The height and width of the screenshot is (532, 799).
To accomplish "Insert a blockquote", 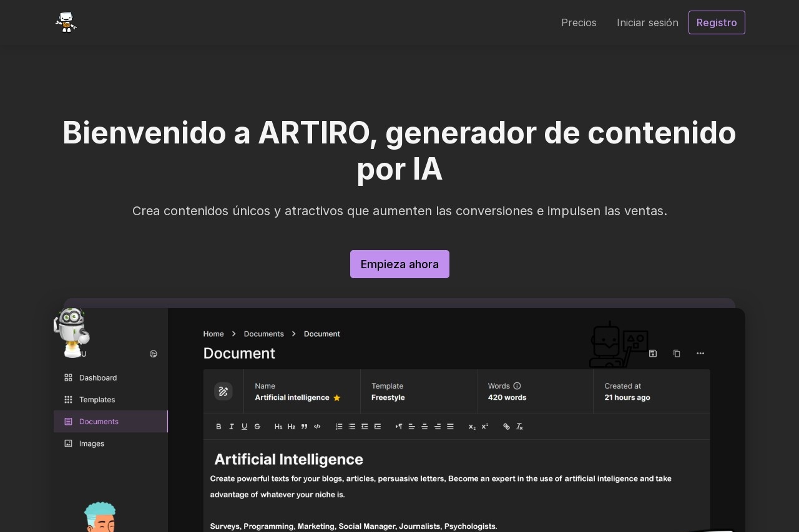I will tap(305, 427).
